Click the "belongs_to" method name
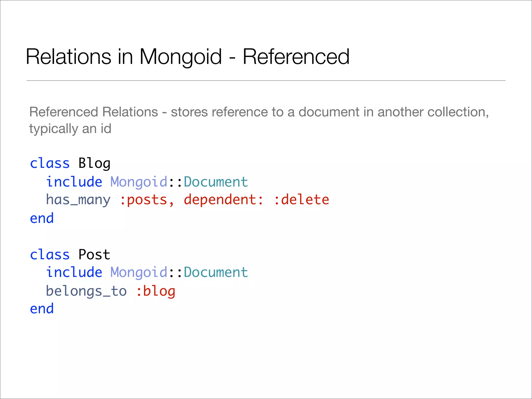 coord(86,291)
